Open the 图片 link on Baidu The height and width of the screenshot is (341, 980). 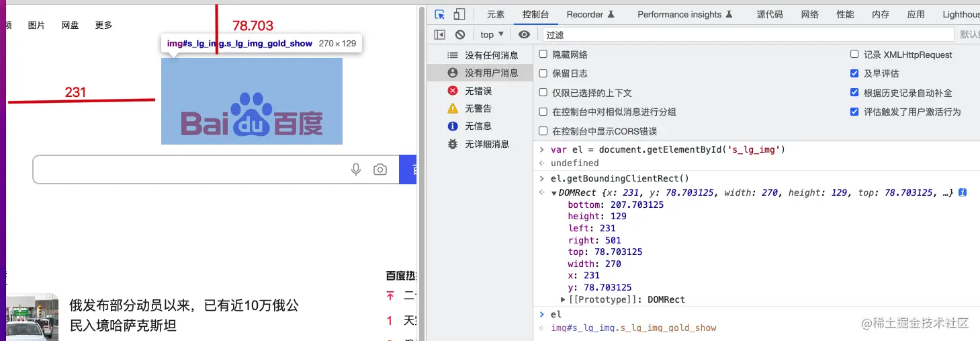click(36, 25)
